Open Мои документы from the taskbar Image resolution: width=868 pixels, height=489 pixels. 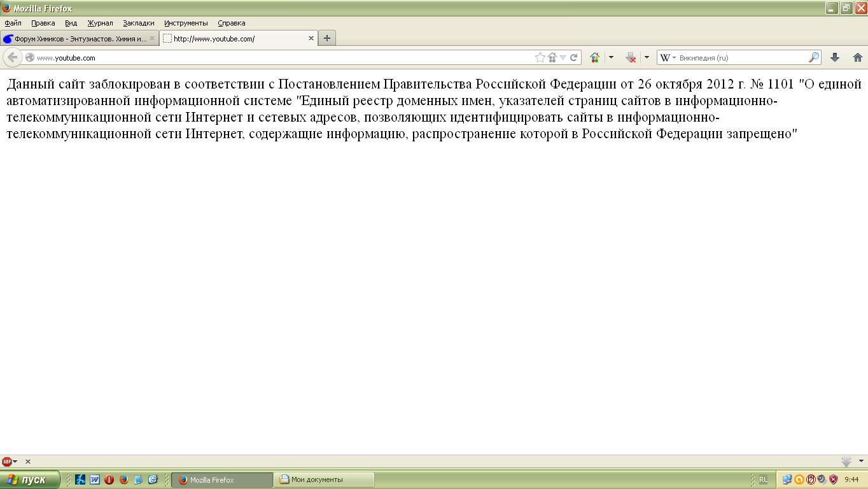click(x=325, y=479)
